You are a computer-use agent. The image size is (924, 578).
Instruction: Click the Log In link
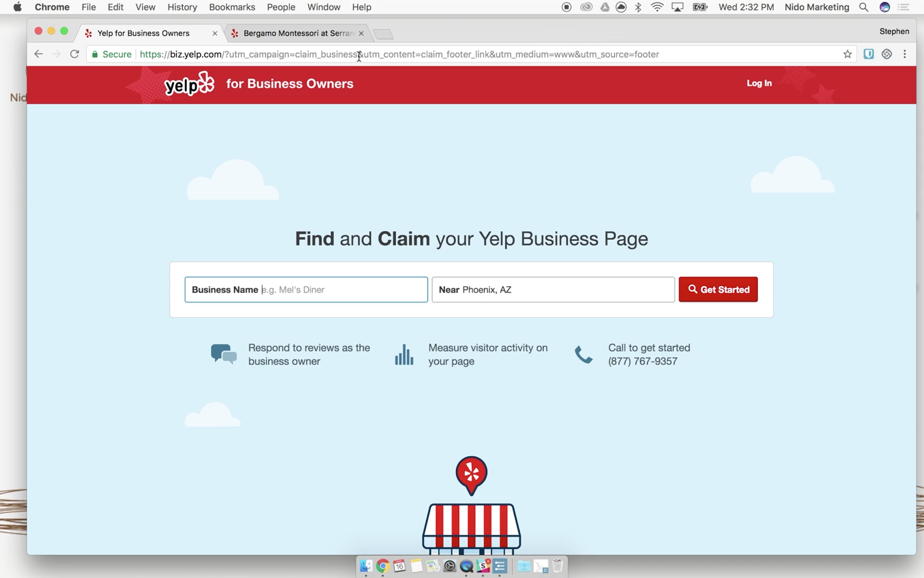[759, 83]
